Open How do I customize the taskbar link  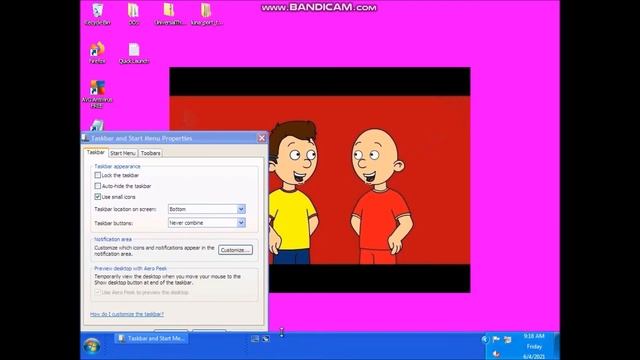coord(127,314)
